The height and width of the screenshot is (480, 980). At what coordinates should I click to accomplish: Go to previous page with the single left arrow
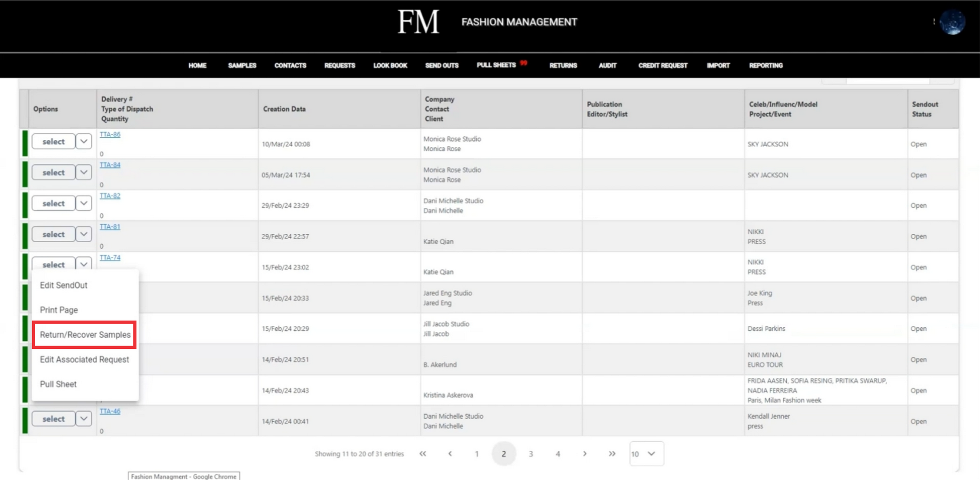[450, 453]
